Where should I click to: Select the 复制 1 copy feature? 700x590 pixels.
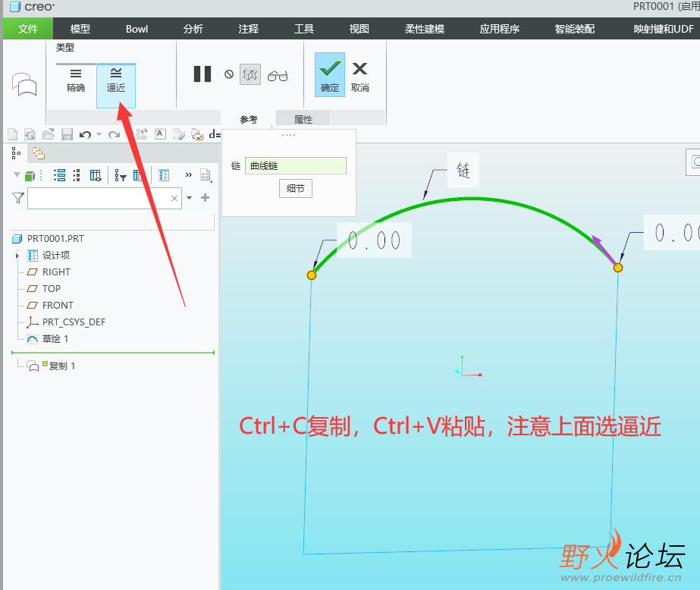coord(61,366)
